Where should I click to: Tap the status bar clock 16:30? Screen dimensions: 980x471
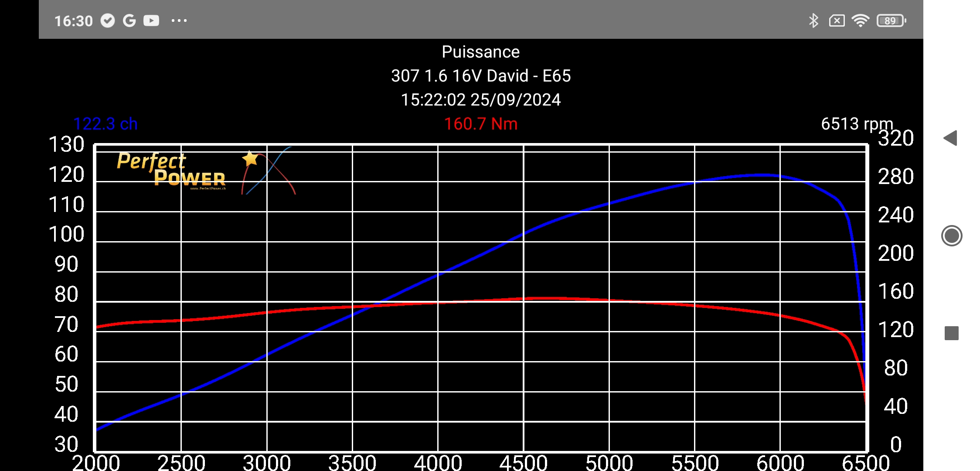[73, 20]
